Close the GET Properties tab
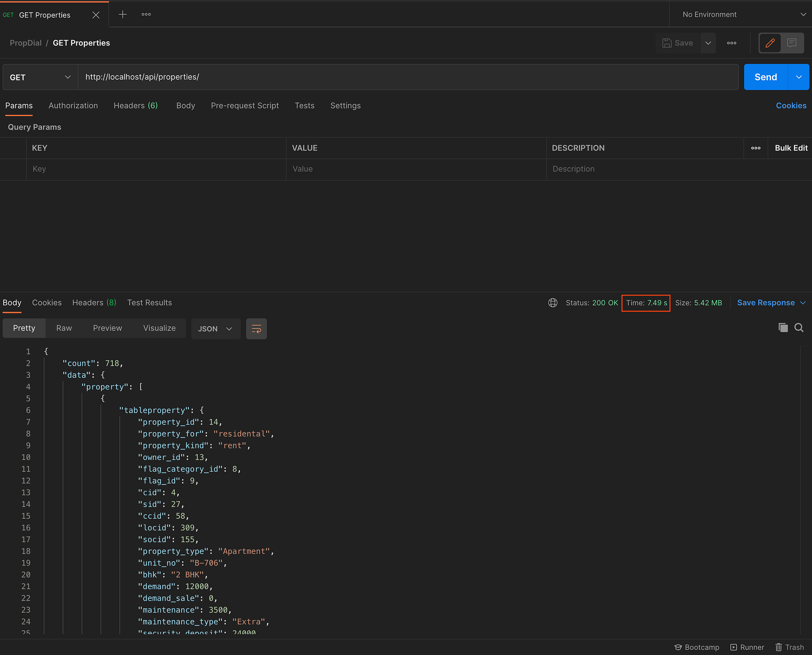This screenshot has width=812, height=655. pos(96,15)
